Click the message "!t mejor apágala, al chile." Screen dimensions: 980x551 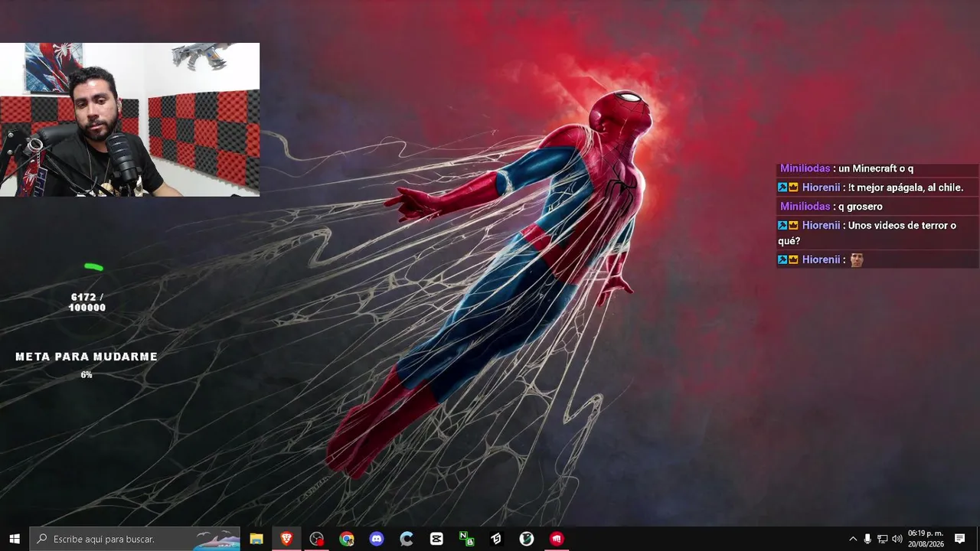coord(906,187)
